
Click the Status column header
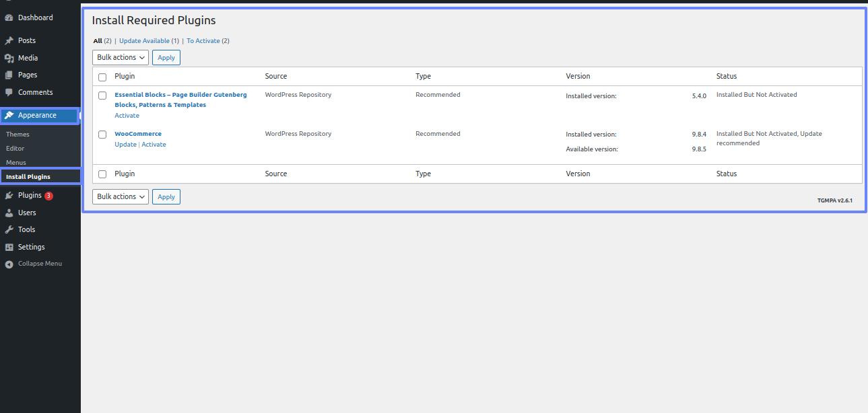pos(727,77)
